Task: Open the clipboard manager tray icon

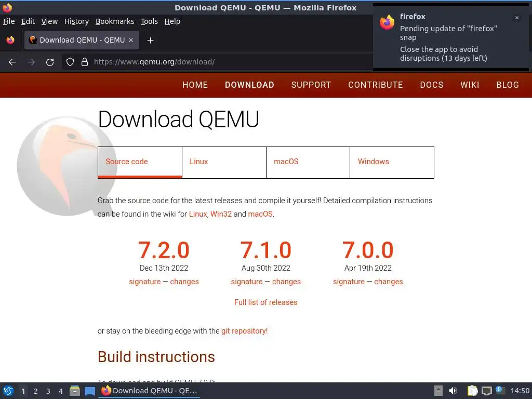Action: point(472,391)
